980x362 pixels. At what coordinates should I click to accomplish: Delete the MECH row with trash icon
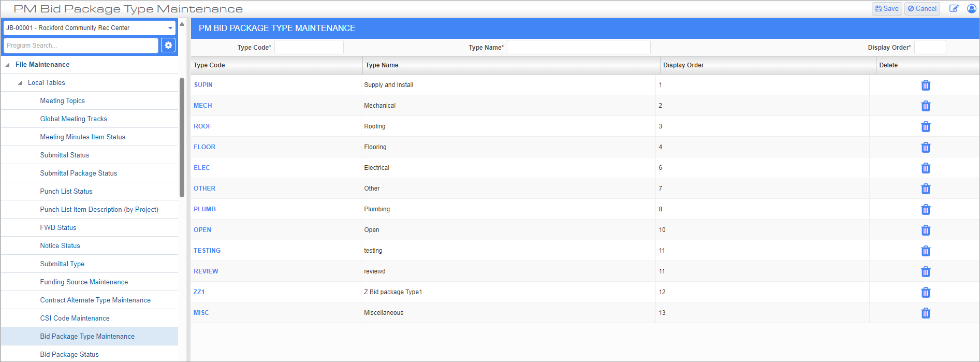[x=926, y=106]
